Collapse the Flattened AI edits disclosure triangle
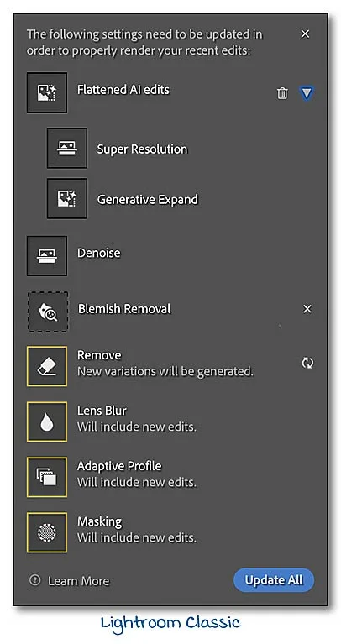 point(307,93)
